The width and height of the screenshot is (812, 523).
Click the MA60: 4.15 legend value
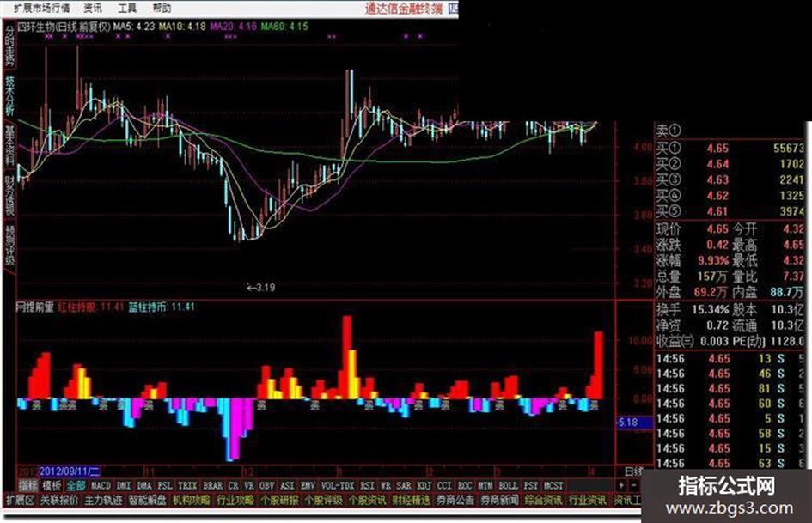(284, 27)
